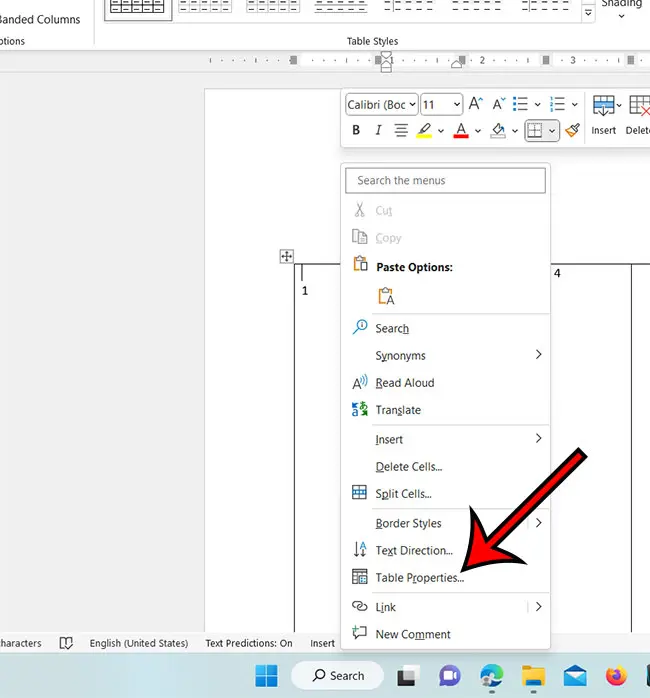The height and width of the screenshot is (698, 650).
Task: Click the table move handle
Action: click(286, 257)
